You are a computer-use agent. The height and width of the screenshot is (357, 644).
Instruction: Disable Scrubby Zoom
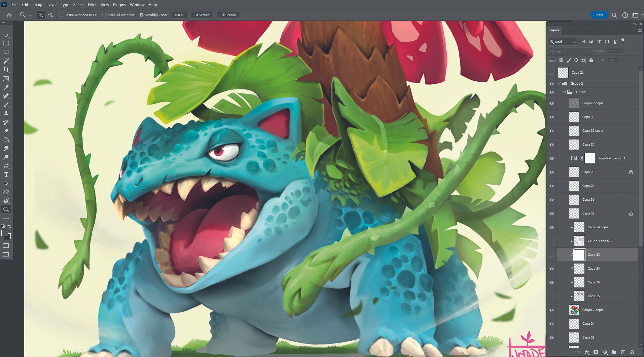pyautogui.click(x=142, y=15)
